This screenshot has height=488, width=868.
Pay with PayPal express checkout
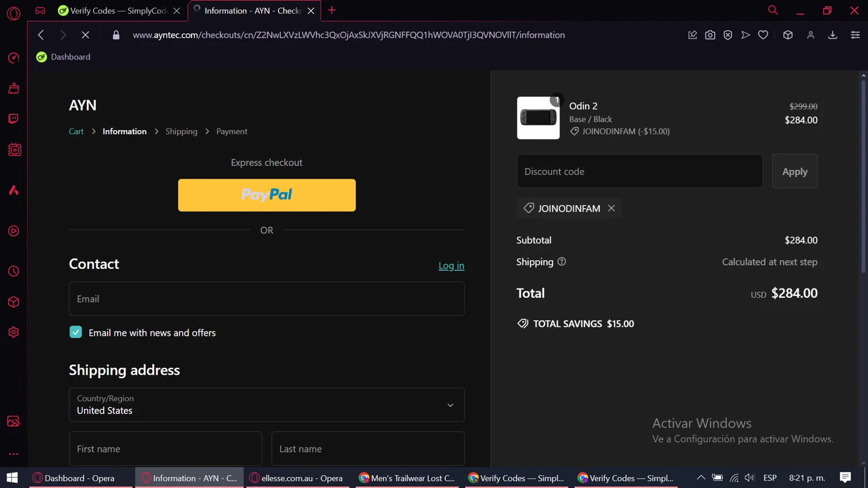[267, 195]
